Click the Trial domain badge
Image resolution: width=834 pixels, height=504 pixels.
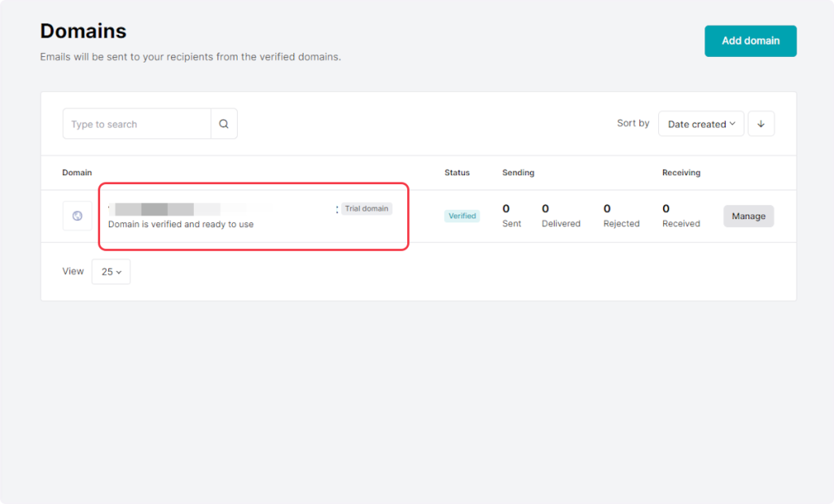(x=367, y=208)
